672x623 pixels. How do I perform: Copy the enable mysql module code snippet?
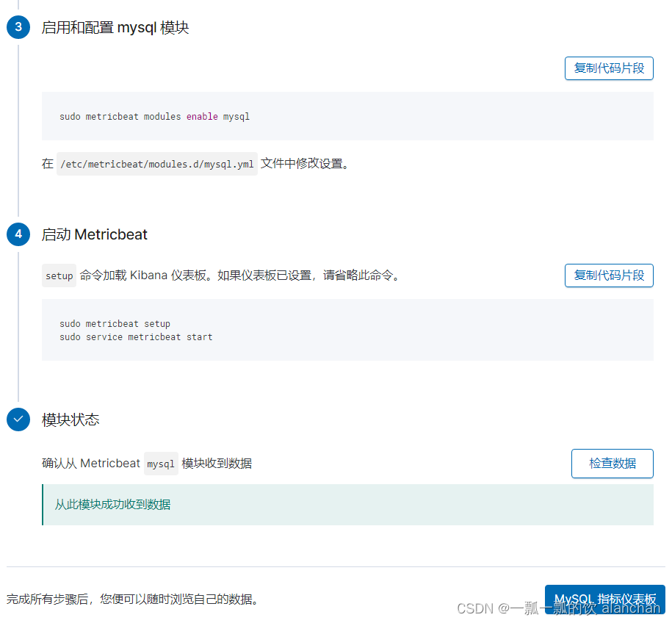pos(609,68)
